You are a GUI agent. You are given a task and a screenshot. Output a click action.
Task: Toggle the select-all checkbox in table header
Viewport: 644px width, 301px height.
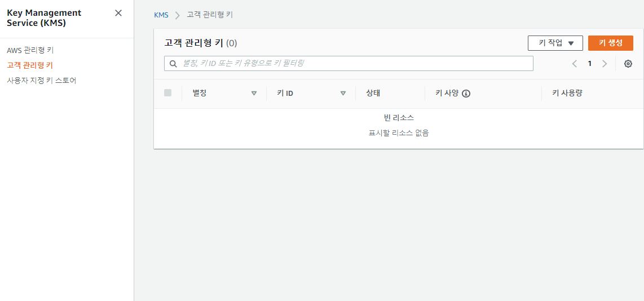(x=167, y=93)
